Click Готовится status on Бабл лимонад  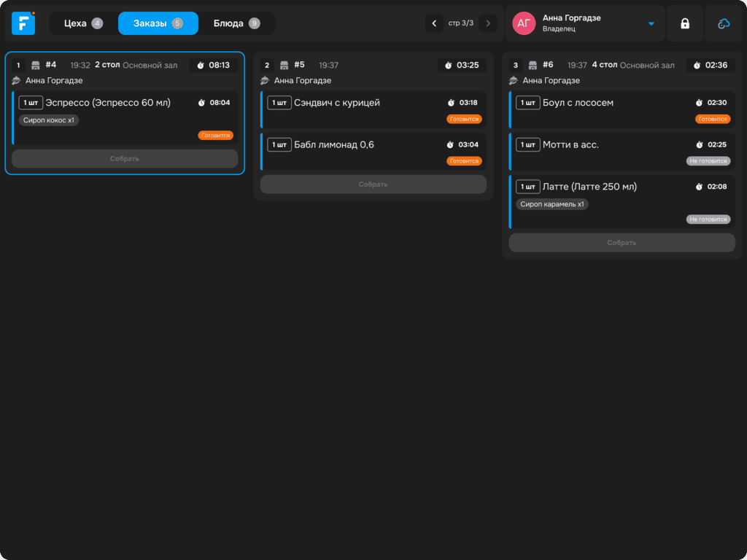pos(464,161)
